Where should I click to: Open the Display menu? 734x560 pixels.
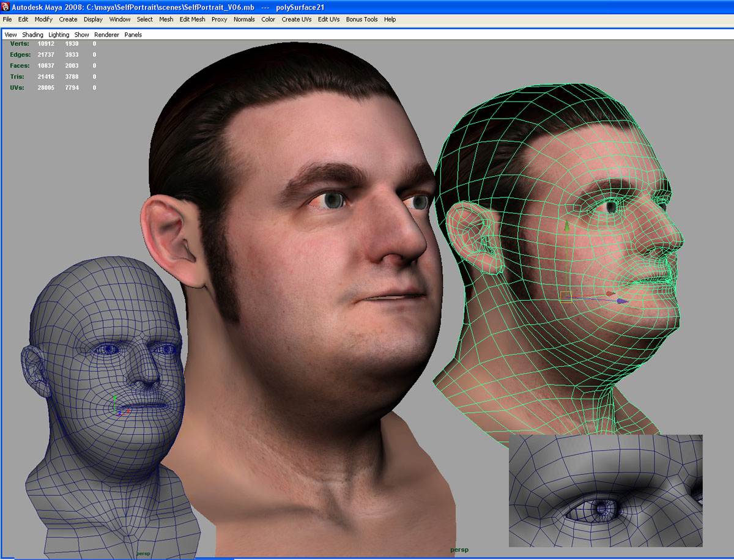tap(94, 20)
